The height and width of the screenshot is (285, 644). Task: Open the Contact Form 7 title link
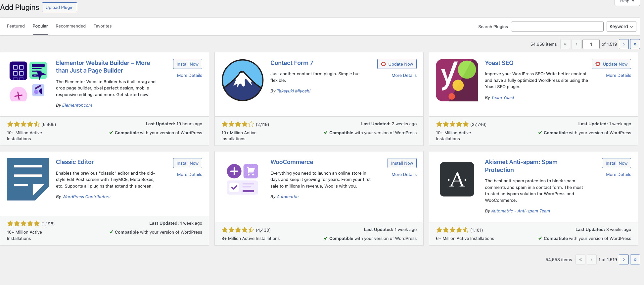click(x=292, y=63)
